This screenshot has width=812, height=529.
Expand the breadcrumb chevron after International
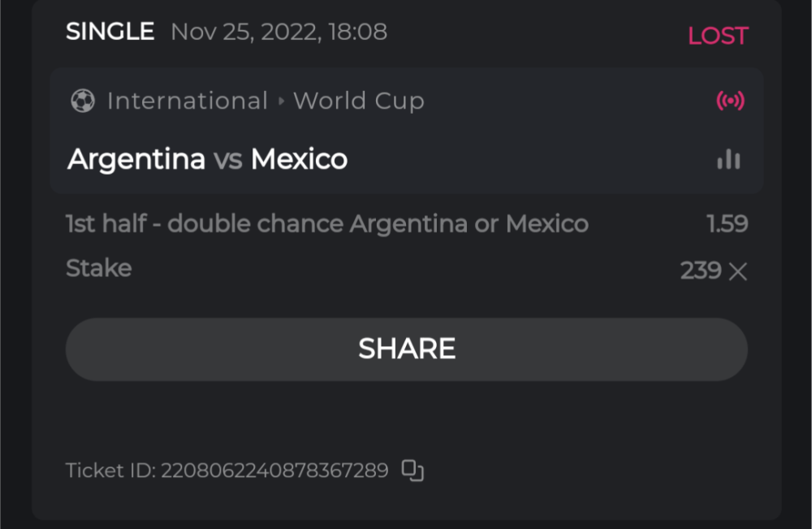[x=280, y=101]
